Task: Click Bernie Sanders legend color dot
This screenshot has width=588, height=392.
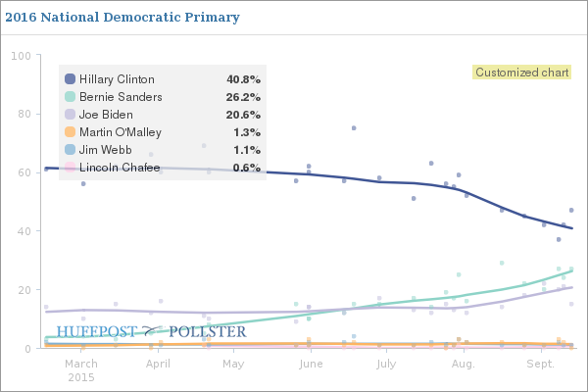Action: coord(70,97)
